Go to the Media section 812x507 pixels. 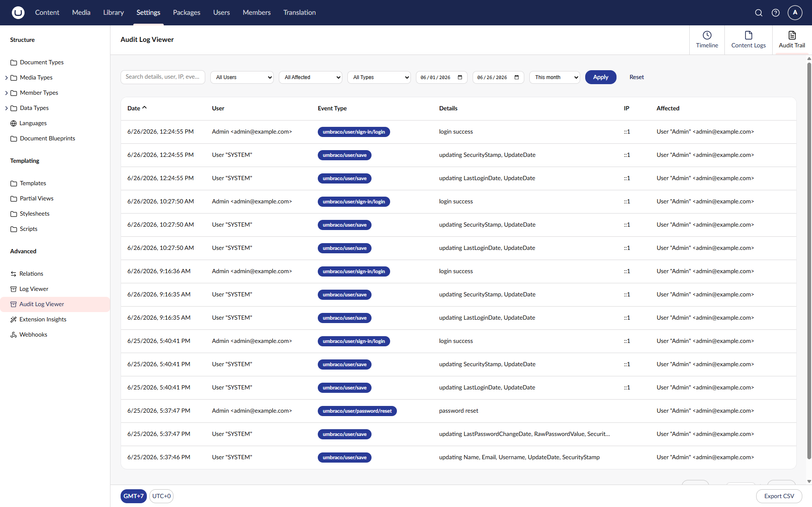(x=81, y=13)
